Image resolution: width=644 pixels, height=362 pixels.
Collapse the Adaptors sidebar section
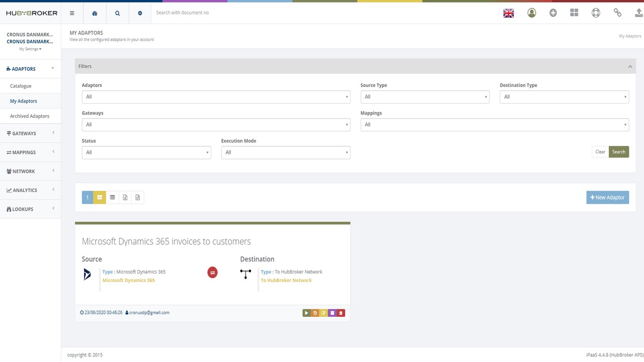point(30,69)
